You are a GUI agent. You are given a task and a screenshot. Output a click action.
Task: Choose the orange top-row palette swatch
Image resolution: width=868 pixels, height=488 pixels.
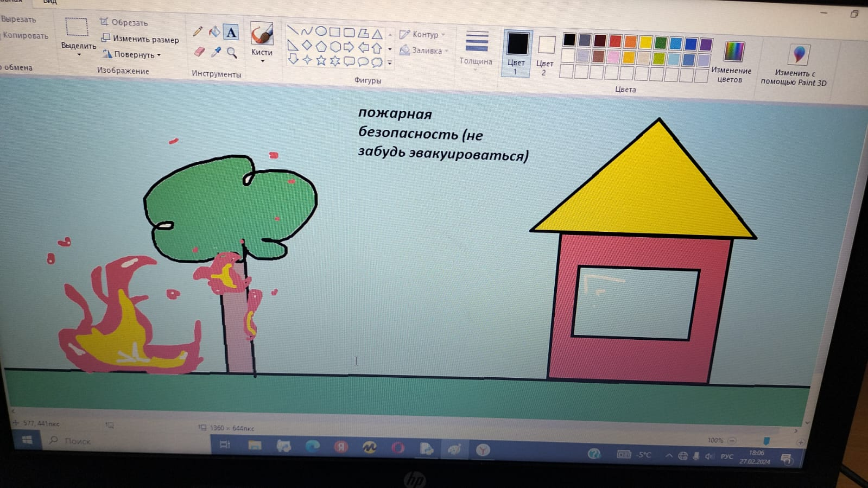[630, 41]
